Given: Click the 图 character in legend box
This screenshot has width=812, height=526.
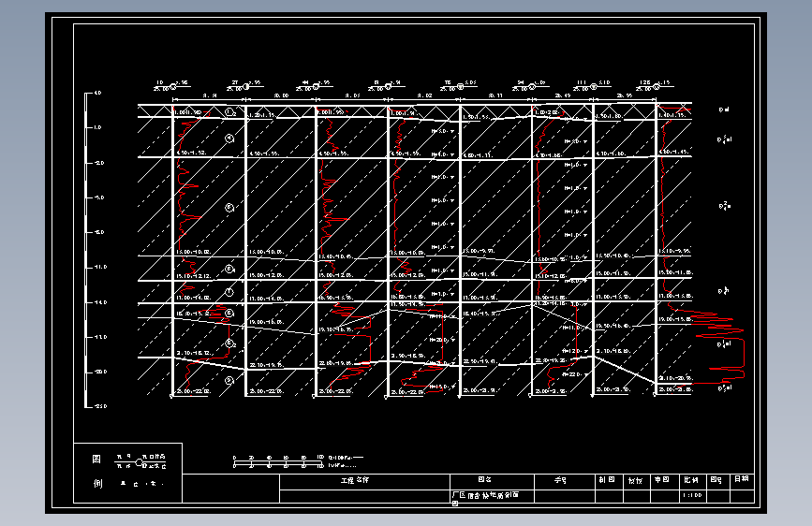Looking at the screenshot, I should click(x=96, y=460).
